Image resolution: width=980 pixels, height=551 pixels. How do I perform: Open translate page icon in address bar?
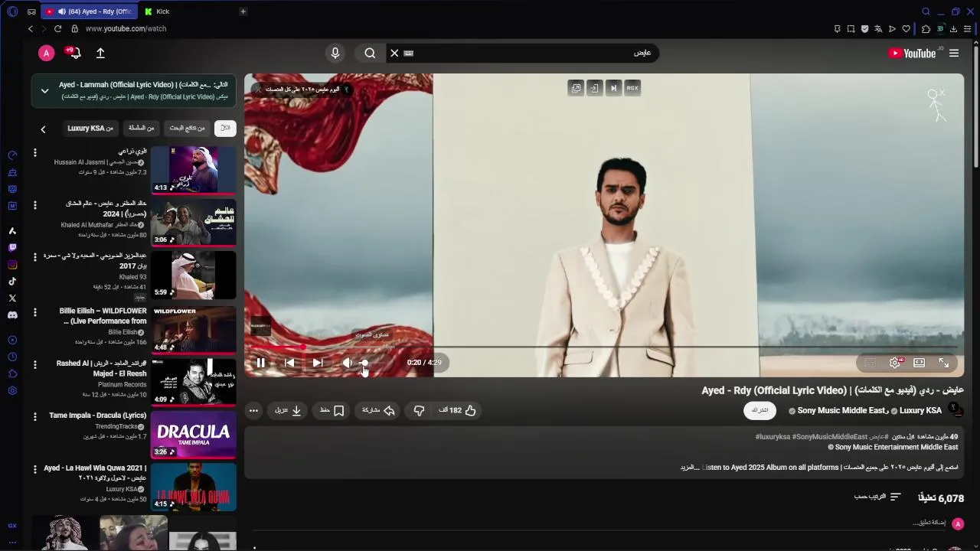(x=878, y=29)
